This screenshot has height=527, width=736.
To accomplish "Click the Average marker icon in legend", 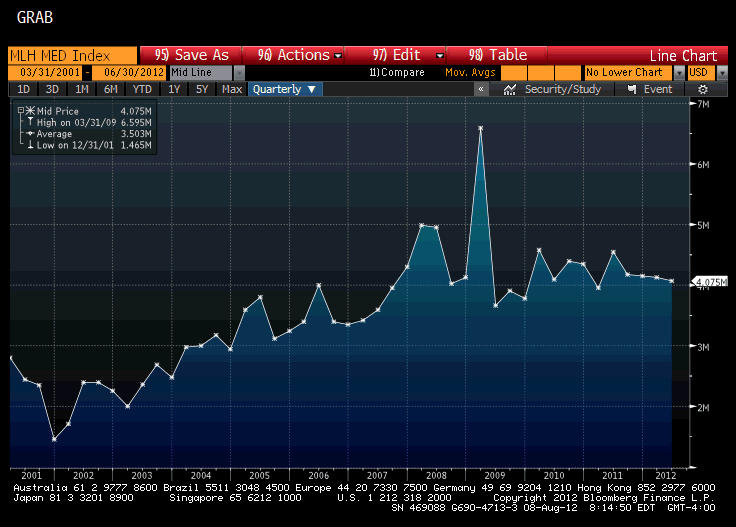I will click(x=30, y=133).
